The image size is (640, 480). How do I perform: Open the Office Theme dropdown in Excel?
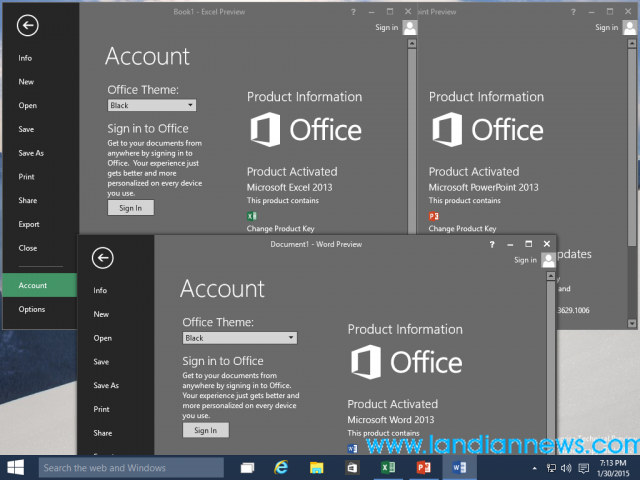coord(152,105)
